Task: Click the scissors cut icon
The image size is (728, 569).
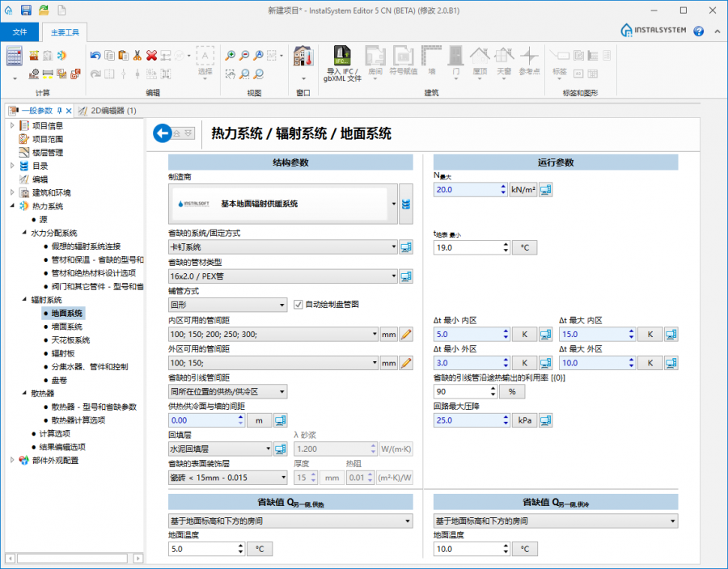Action: click(x=138, y=56)
